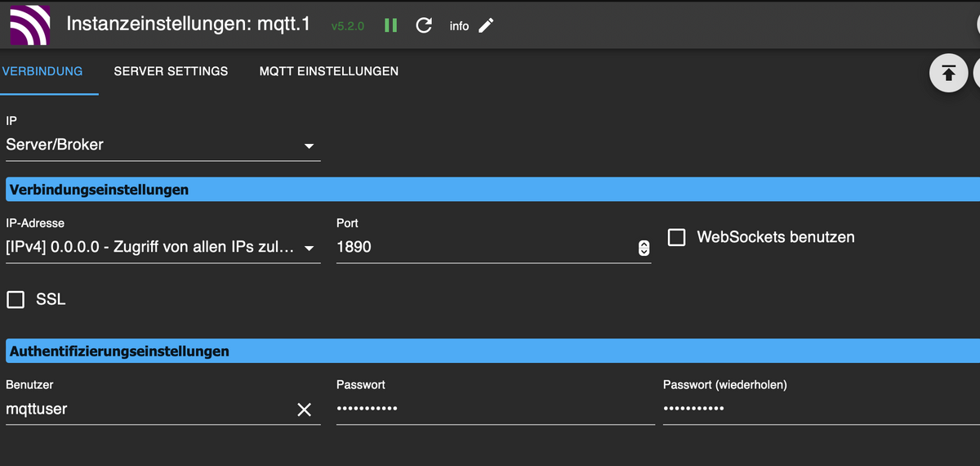Enable the WebSockets benutzen checkbox

[676, 237]
